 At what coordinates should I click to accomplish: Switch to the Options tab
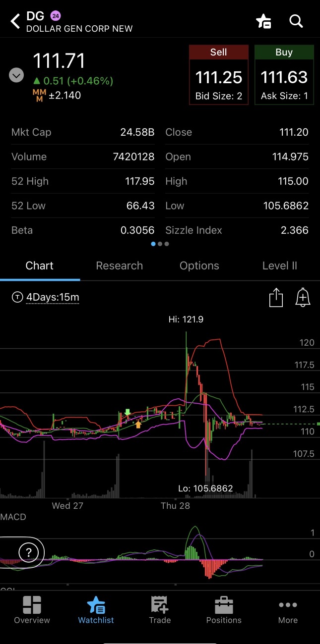point(199,266)
